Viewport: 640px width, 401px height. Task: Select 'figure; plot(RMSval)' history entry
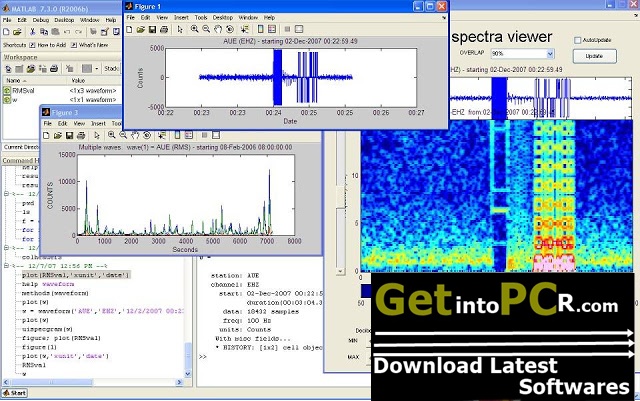(61, 338)
